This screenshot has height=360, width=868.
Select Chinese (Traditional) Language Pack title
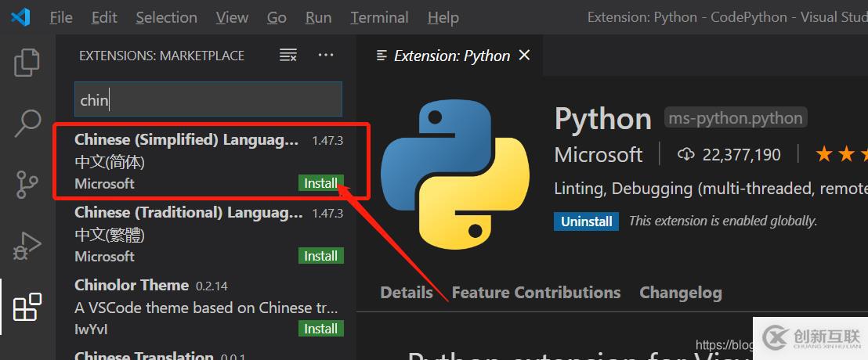coord(189,212)
